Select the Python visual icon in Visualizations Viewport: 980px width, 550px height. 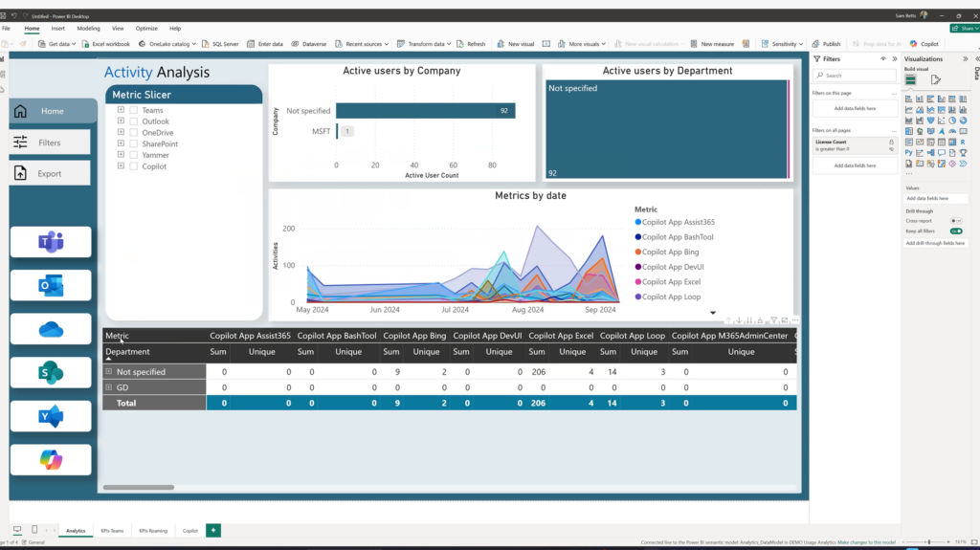tap(909, 152)
